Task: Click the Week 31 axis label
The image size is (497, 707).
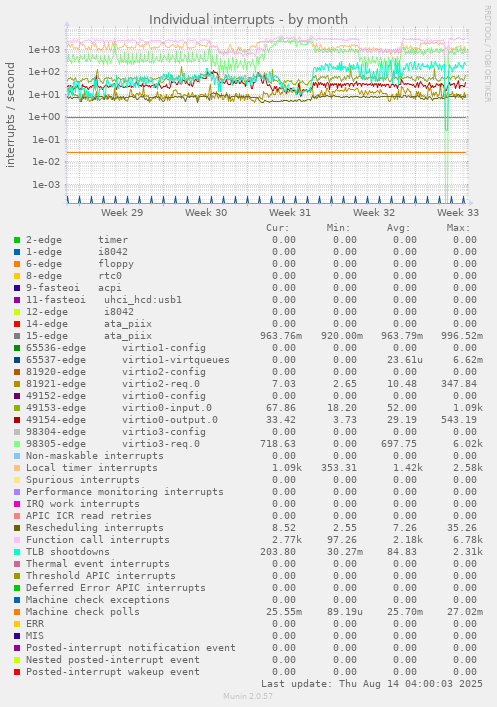Action: pos(290,212)
